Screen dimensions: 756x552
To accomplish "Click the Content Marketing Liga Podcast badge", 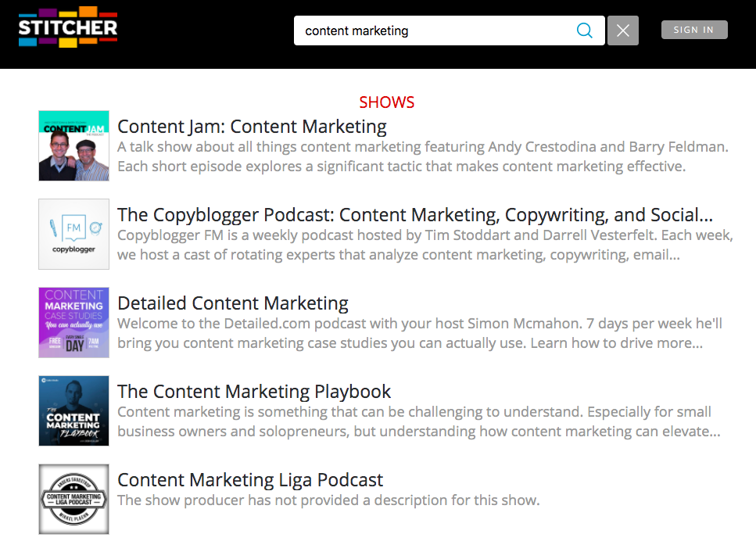I will point(73,499).
